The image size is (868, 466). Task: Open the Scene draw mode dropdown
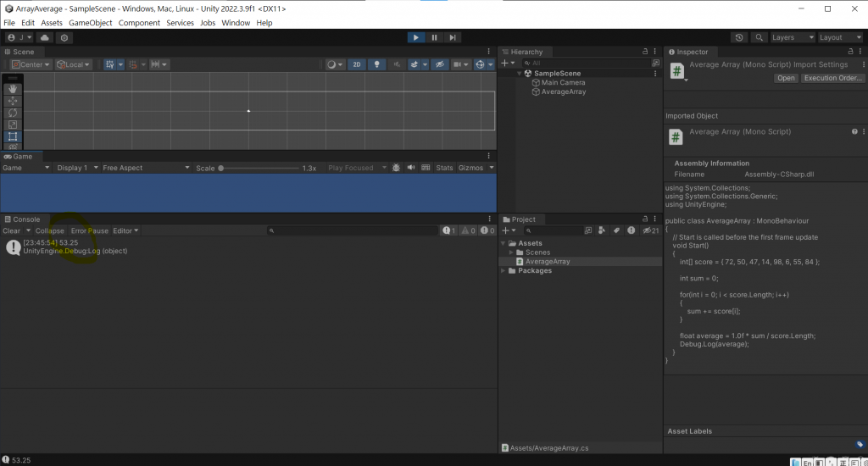(334, 64)
